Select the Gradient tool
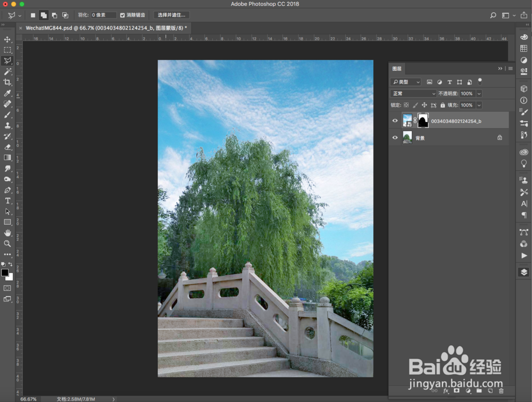532x402 pixels. 7,157
